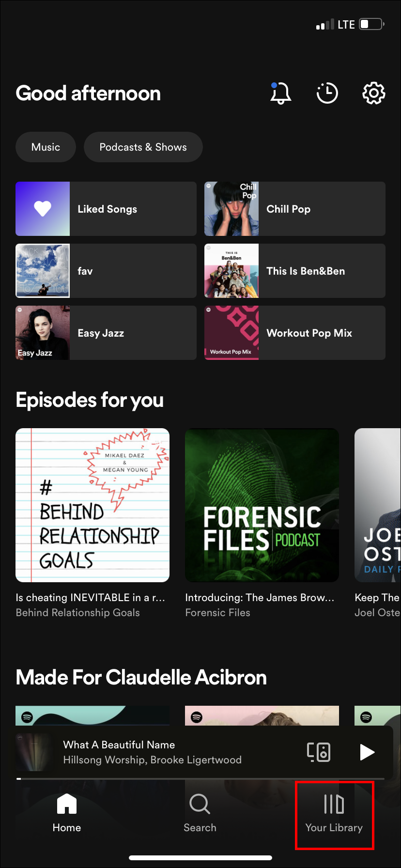Open Behind Relationship Goals episode artwork
Image resolution: width=401 pixels, height=868 pixels.
[x=93, y=505]
